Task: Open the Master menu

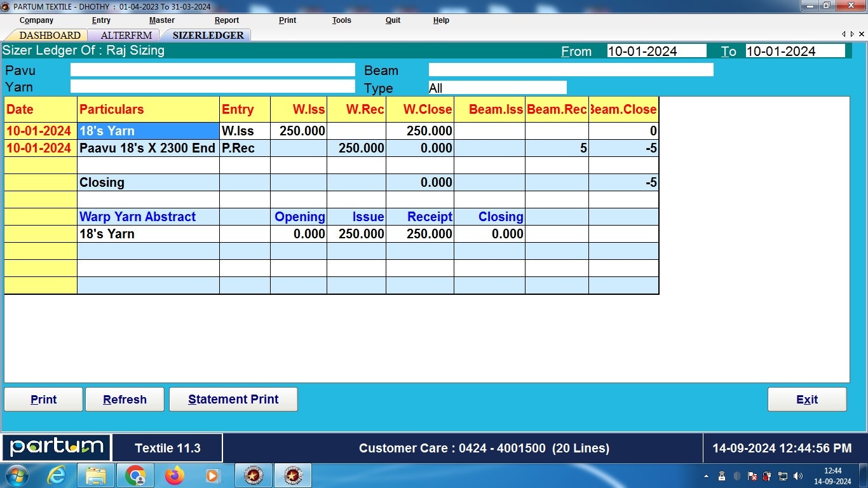Action: (161, 20)
